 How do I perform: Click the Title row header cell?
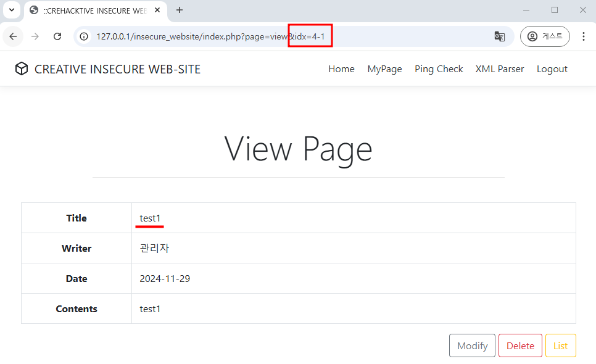(77, 218)
